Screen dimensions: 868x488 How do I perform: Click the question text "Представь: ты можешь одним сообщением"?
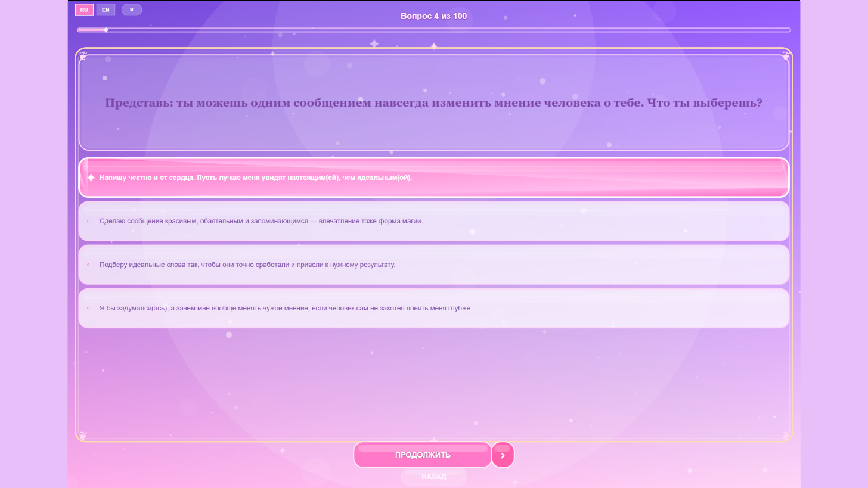pyautogui.click(x=434, y=102)
